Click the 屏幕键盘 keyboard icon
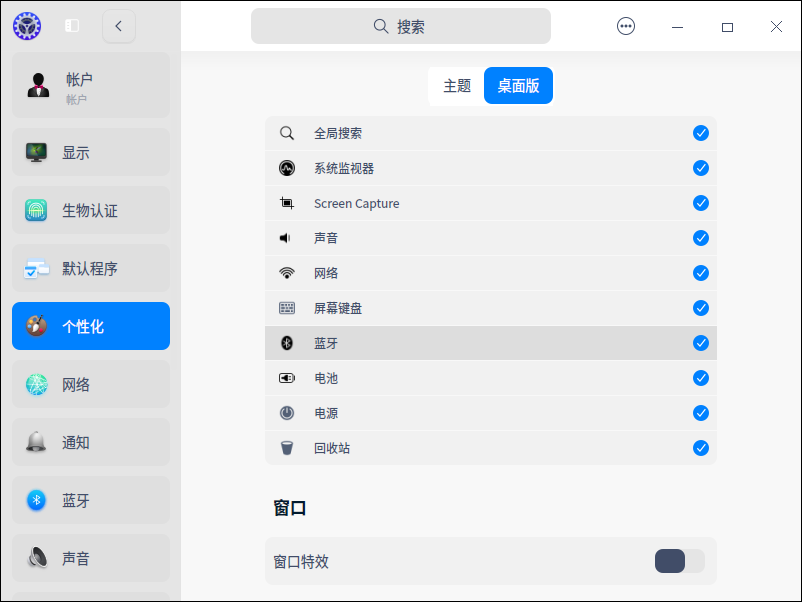This screenshot has width=802, height=602. tap(287, 308)
